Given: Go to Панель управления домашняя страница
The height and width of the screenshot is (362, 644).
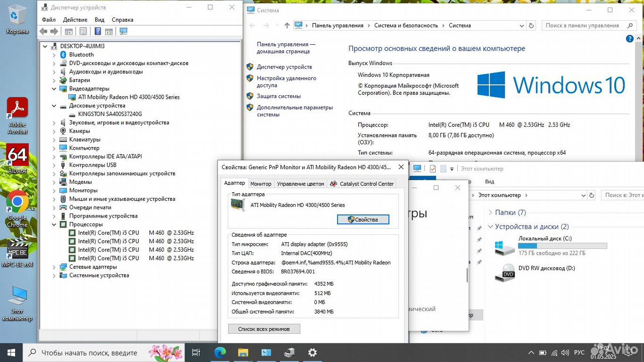Looking at the screenshot, I should 286,48.
